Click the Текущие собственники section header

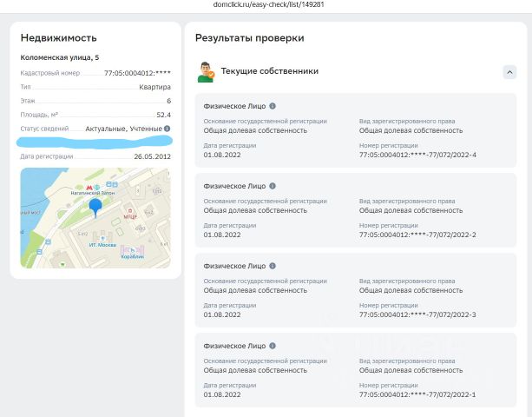pyautogui.click(x=269, y=71)
